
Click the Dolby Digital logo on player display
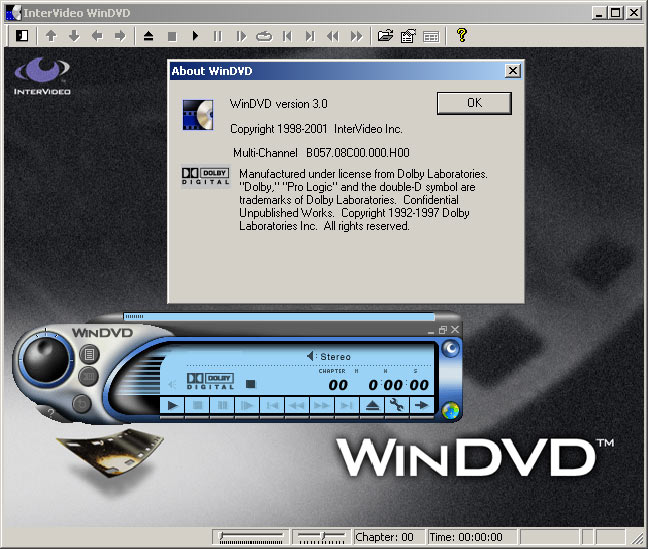210,381
